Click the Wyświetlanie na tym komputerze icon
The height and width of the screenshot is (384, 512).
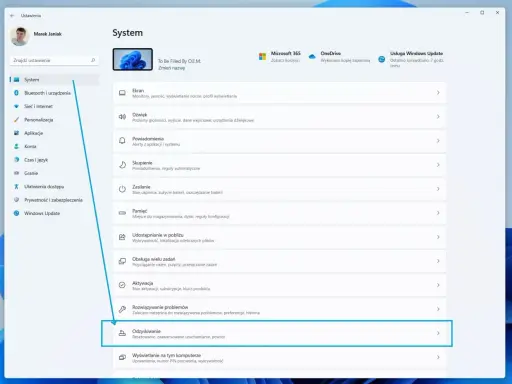122,357
